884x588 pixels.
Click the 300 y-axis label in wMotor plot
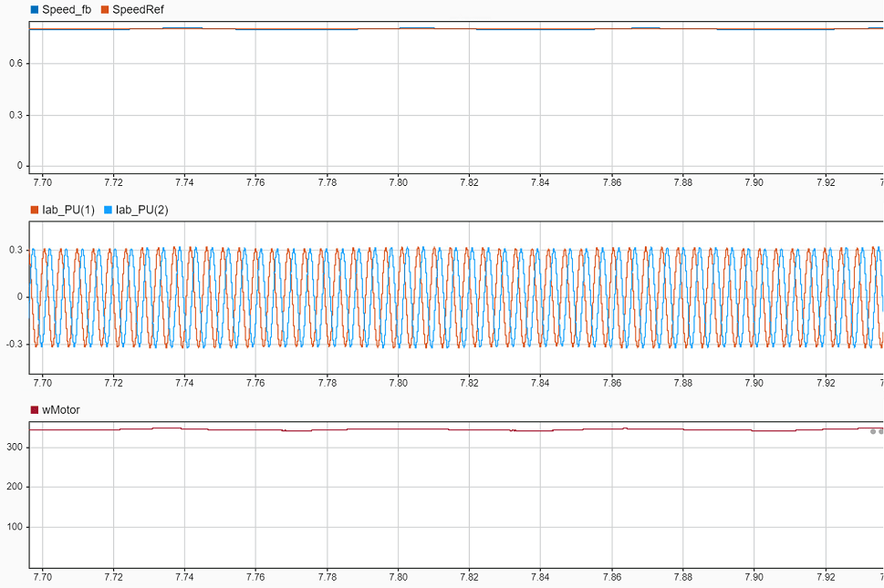pyautogui.click(x=15, y=448)
